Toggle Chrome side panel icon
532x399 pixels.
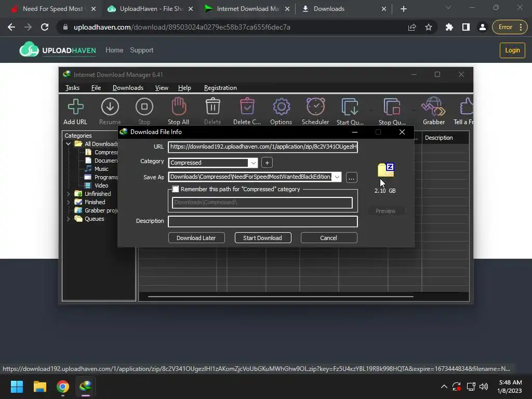(x=466, y=27)
